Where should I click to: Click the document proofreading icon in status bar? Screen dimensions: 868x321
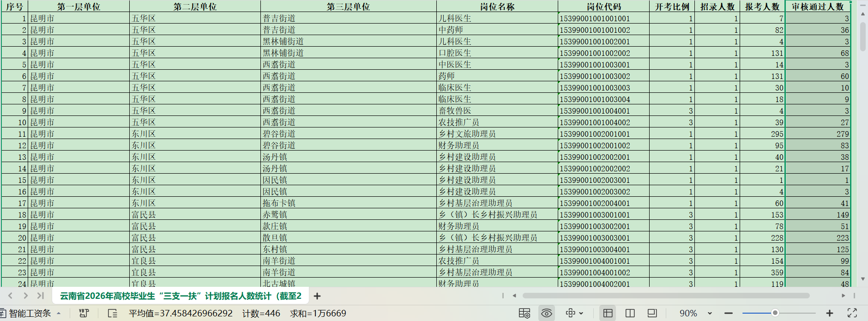pyautogui.click(x=84, y=313)
